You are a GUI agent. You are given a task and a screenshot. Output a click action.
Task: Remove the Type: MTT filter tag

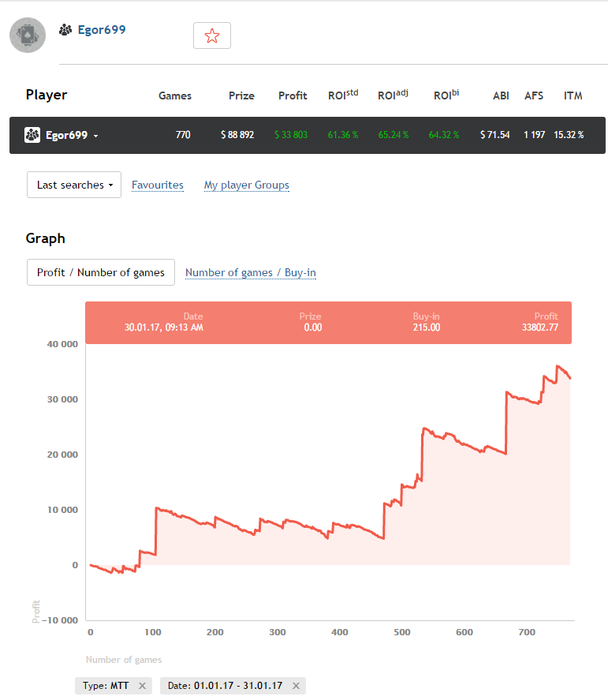(142, 685)
